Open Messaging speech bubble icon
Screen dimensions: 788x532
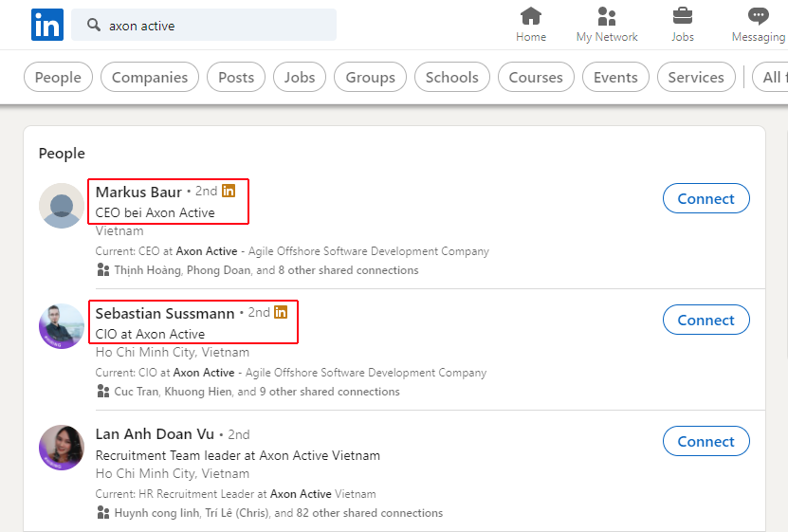758,16
